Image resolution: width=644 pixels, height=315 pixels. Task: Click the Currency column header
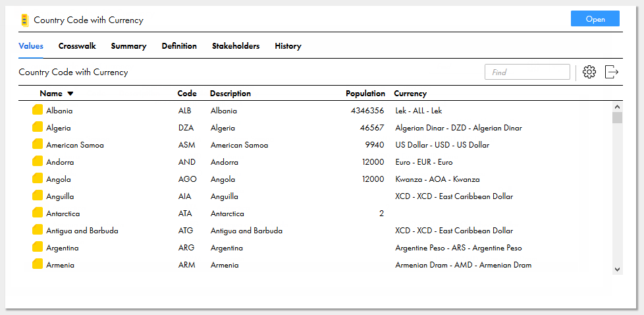(x=410, y=94)
